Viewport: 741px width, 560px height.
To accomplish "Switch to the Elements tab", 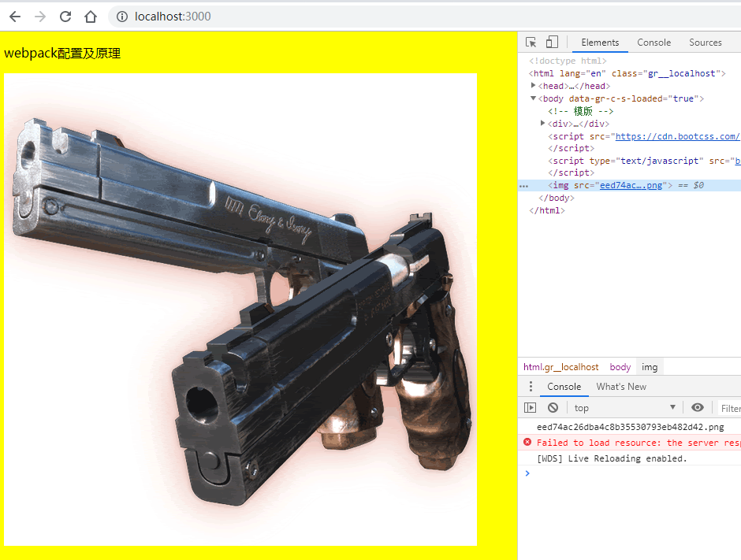I will coord(600,43).
